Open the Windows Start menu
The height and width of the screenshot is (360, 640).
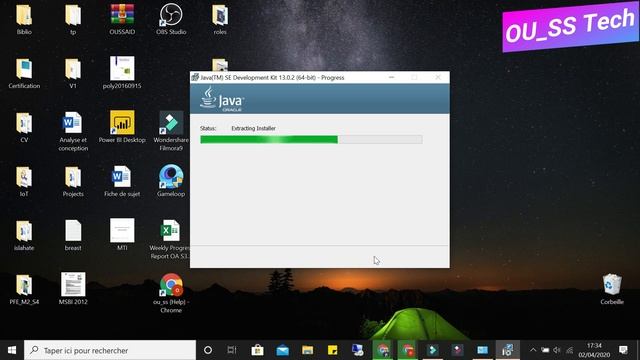[12, 350]
